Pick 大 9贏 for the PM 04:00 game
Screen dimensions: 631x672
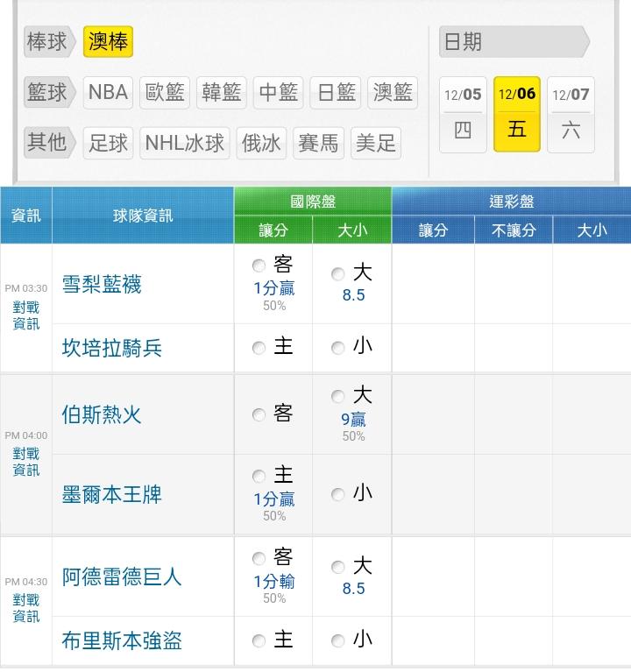click(337, 396)
